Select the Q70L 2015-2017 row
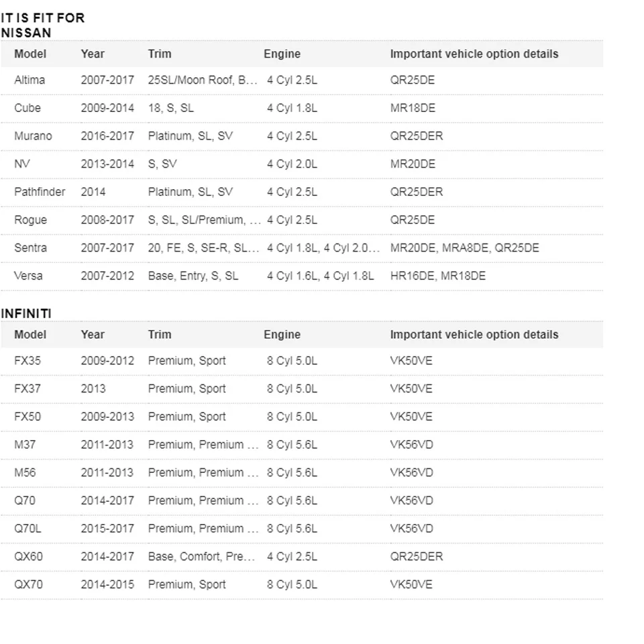The height and width of the screenshot is (644, 644). coord(302,528)
